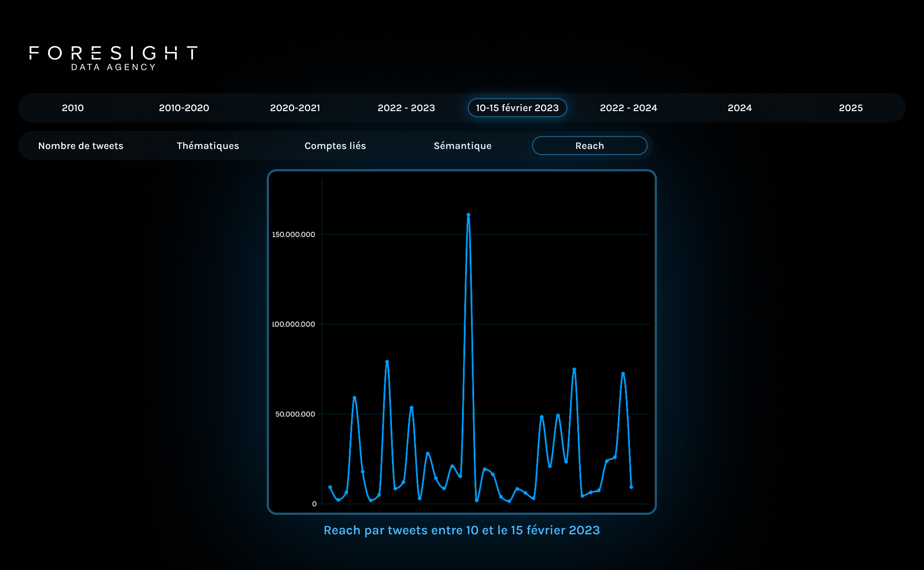The height and width of the screenshot is (570, 924).
Task: Switch to Comptes liés view
Action: coord(335,146)
